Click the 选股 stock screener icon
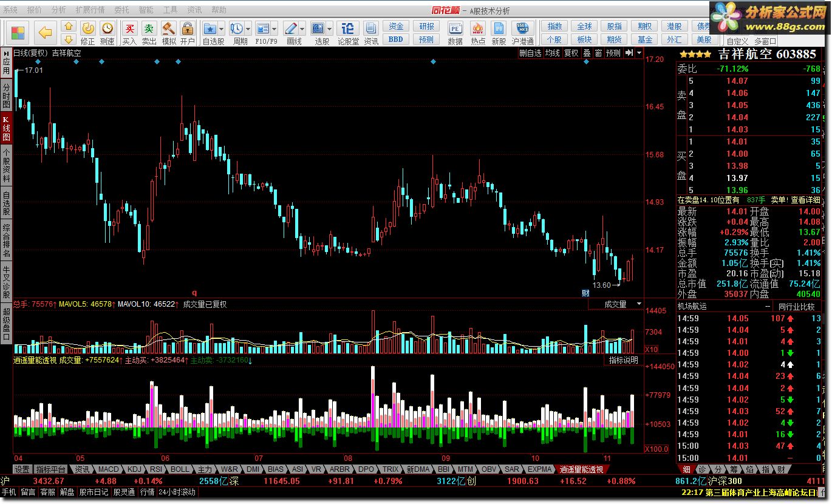The height and width of the screenshot is (504, 832). point(318,29)
